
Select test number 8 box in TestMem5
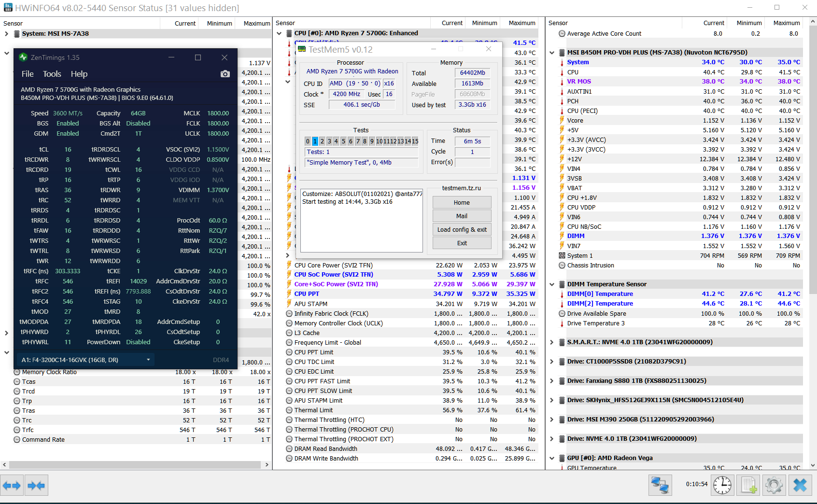(x=365, y=141)
